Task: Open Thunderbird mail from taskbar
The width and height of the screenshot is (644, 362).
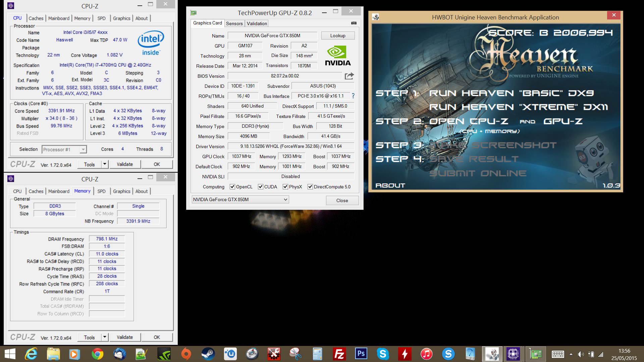Action: coord(120,354)
